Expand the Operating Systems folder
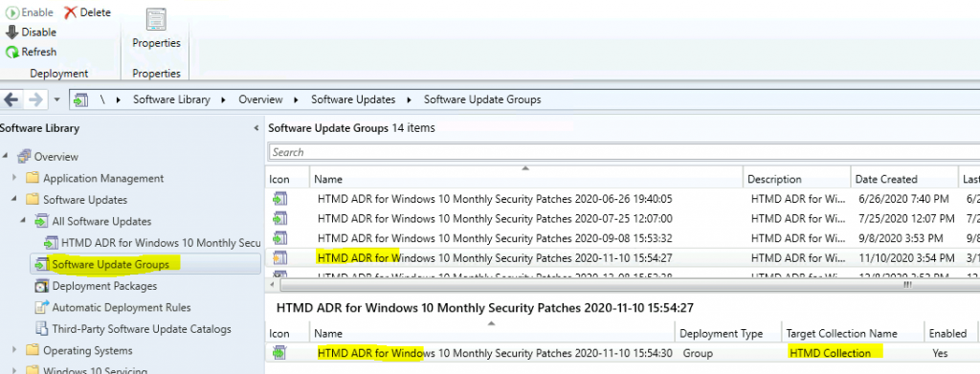 coord(15,350)
